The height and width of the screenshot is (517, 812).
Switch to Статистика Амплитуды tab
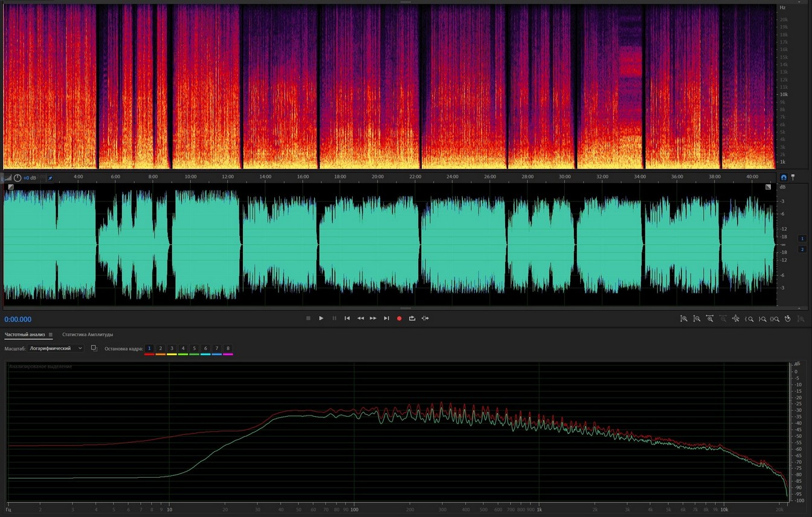[88, 334]
